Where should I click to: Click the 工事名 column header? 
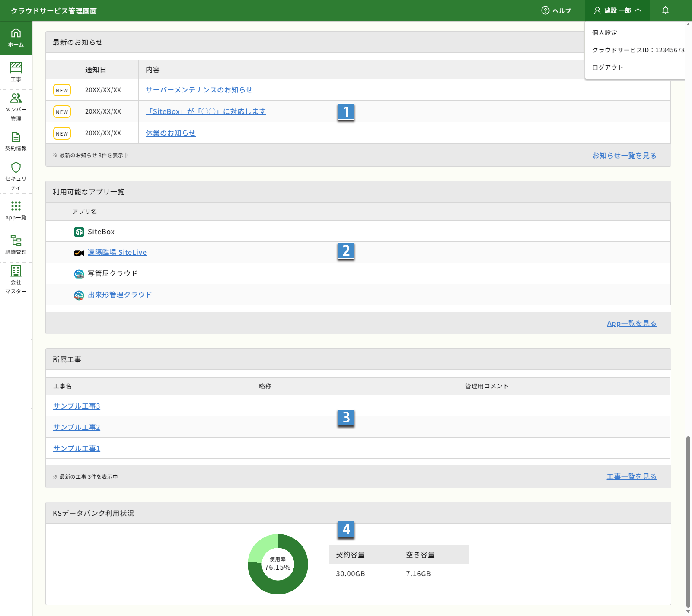63,386
